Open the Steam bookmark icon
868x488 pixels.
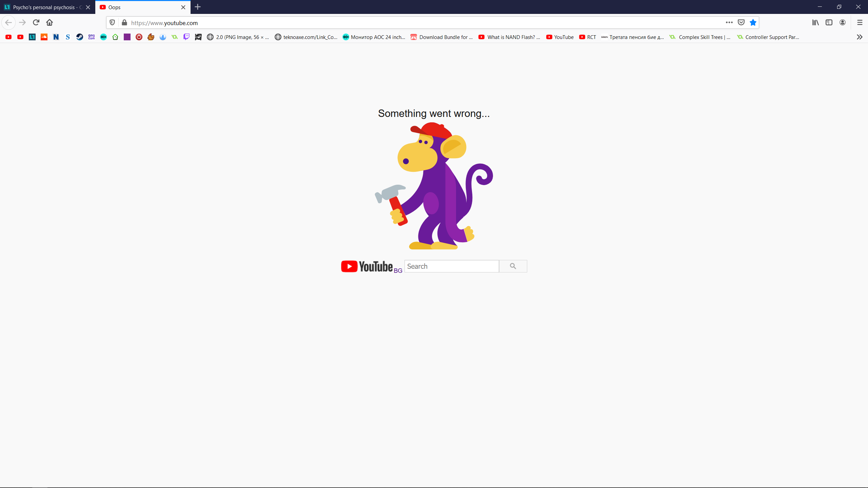tap(79, 37)
